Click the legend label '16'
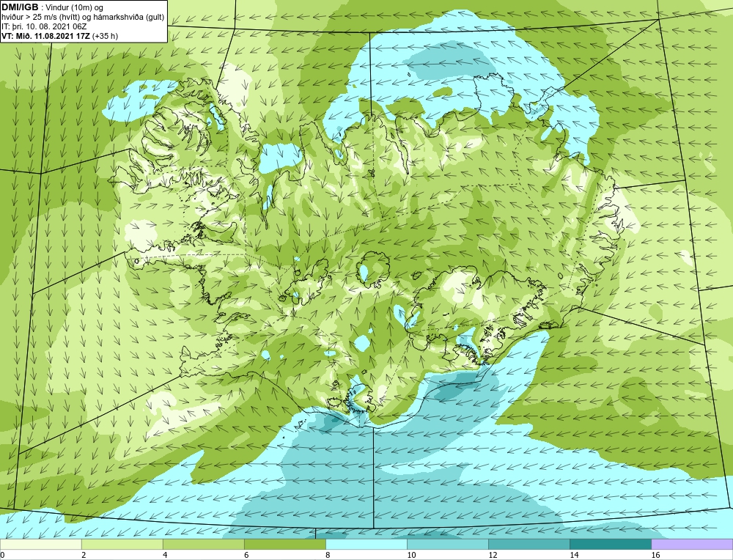 (x=655, y=556)
